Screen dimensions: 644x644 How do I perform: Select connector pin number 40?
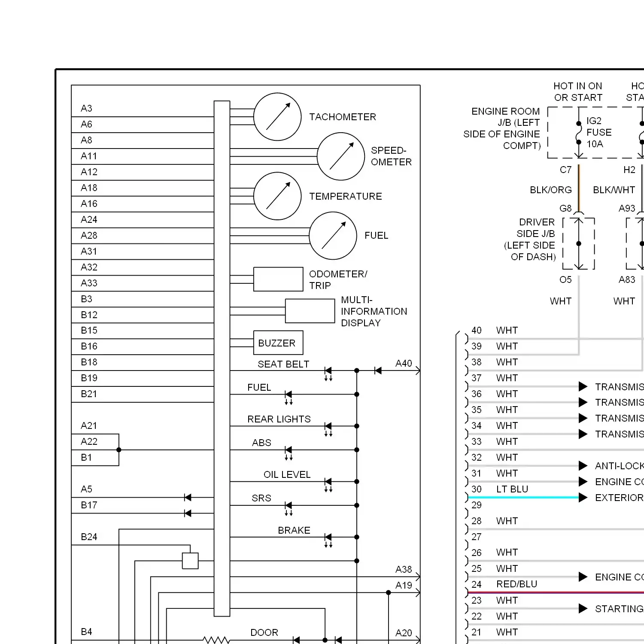tap(477, 330)
